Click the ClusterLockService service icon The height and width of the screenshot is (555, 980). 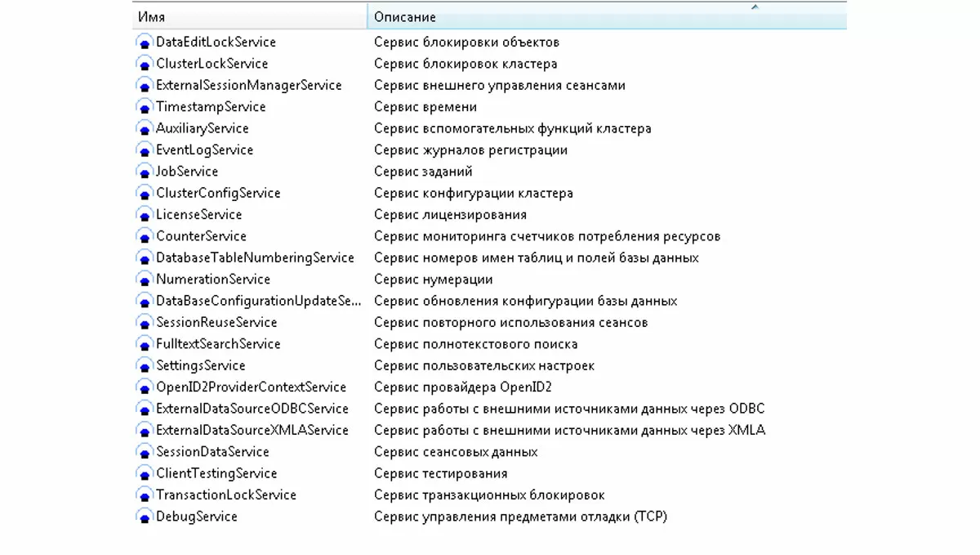(145, 64)
